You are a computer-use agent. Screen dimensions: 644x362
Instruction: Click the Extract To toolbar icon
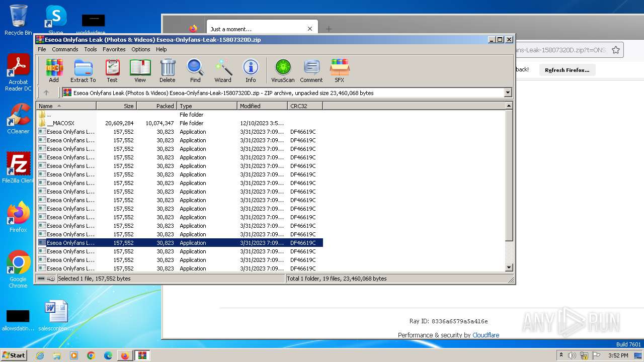coord(83,70)
